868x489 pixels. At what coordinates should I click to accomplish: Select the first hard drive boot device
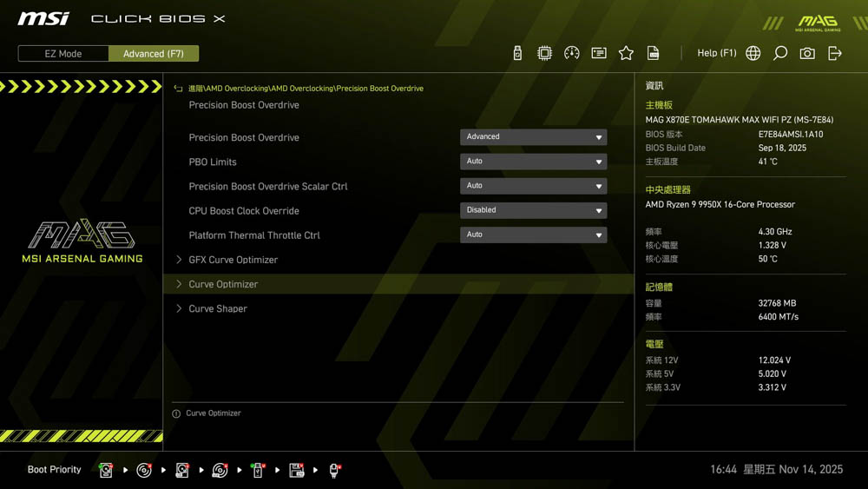[x=106, y=470]
